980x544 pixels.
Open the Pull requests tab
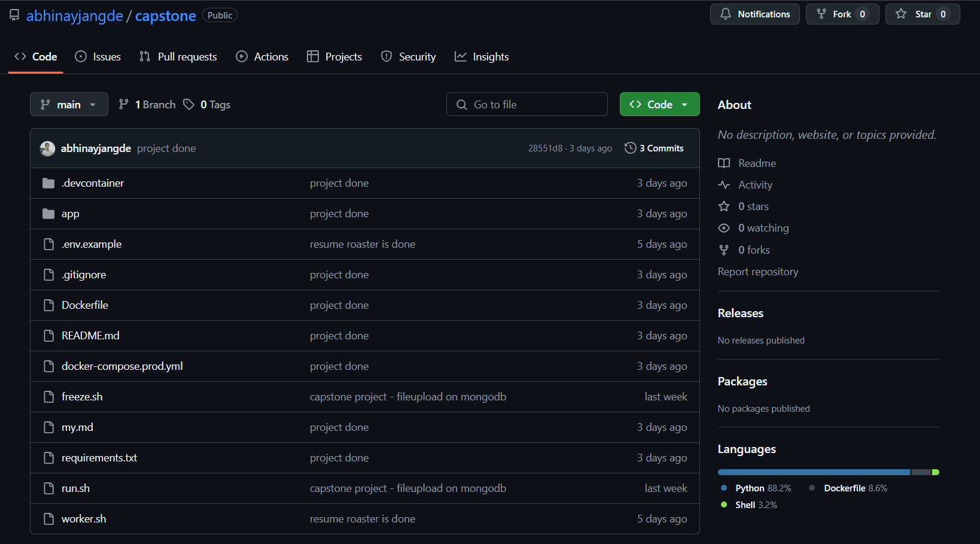[178, 57]
